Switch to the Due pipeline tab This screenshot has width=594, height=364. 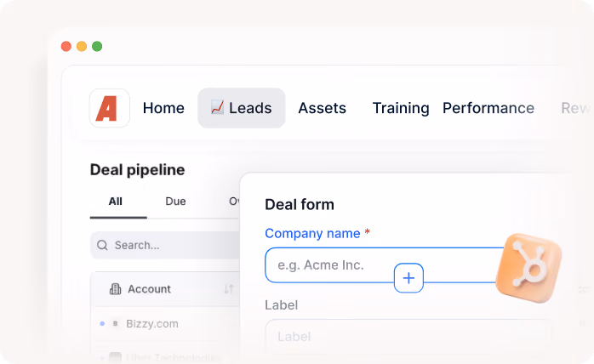click(175, 202)
